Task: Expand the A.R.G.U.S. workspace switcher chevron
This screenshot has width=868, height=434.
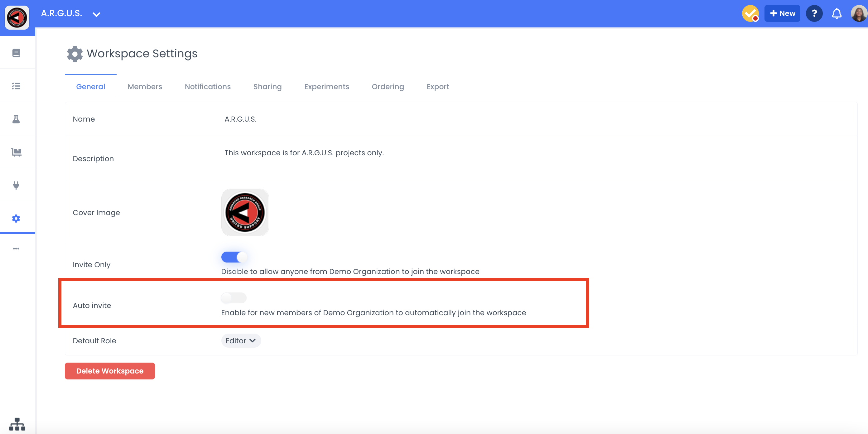Action: [x=96, y=14]
